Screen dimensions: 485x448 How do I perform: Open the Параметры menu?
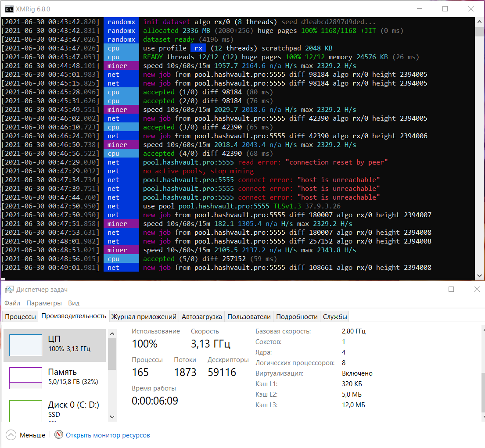tap(44, 303)
